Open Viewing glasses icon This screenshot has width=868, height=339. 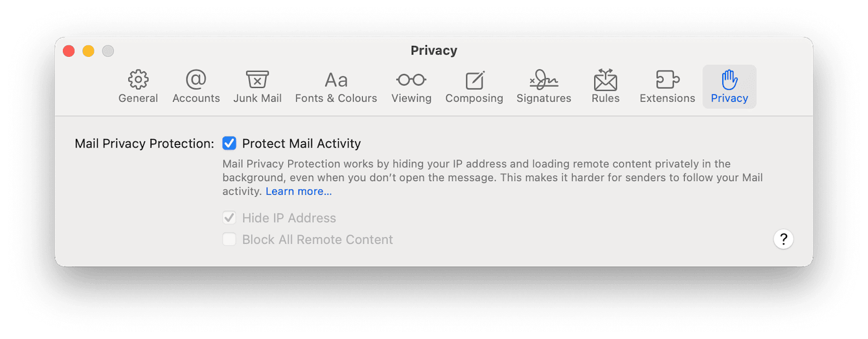coord(411,80)
